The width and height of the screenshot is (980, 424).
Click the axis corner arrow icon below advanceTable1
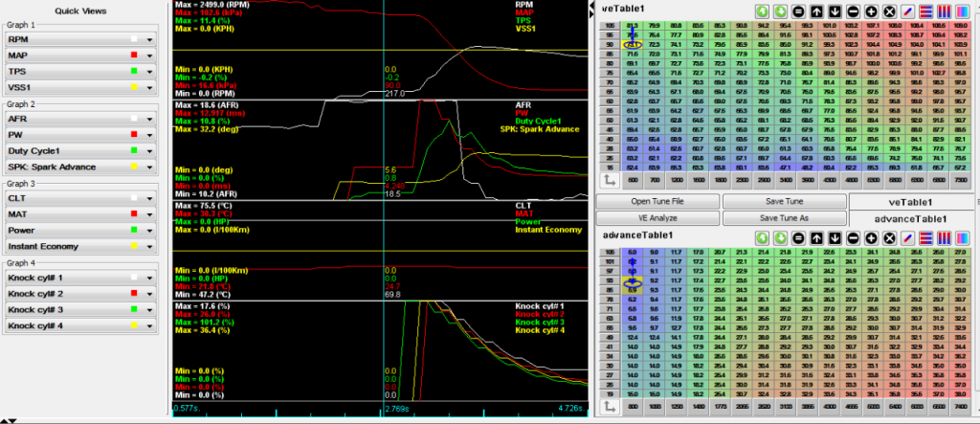[610, 406]
